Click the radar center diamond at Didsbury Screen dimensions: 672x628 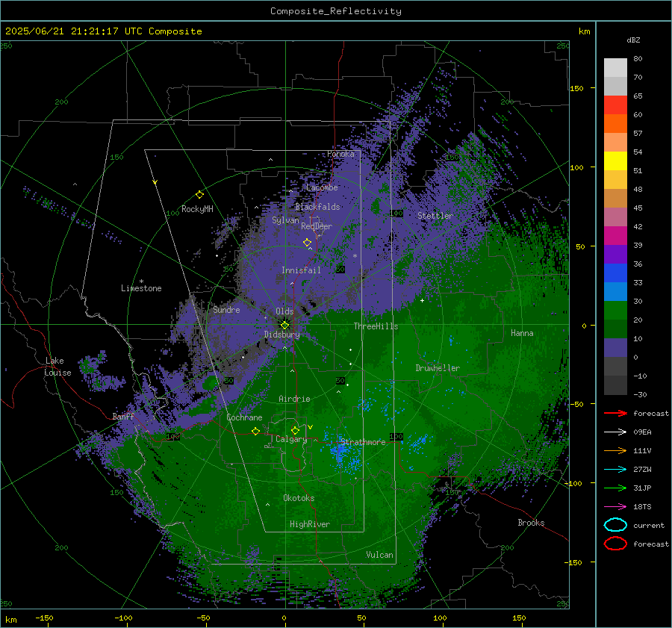pyautogui.click(x=284, y=325)
